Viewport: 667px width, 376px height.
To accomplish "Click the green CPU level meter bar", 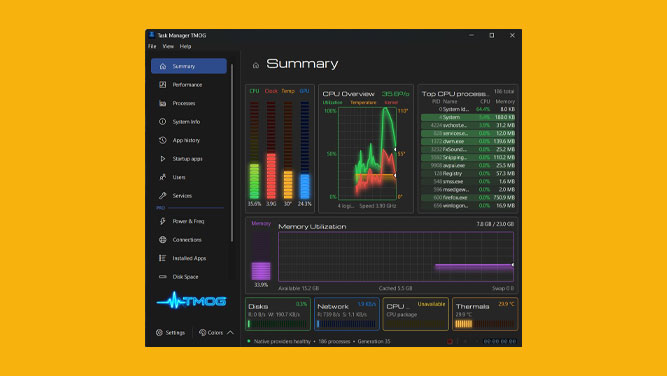I will click(254, 150).
